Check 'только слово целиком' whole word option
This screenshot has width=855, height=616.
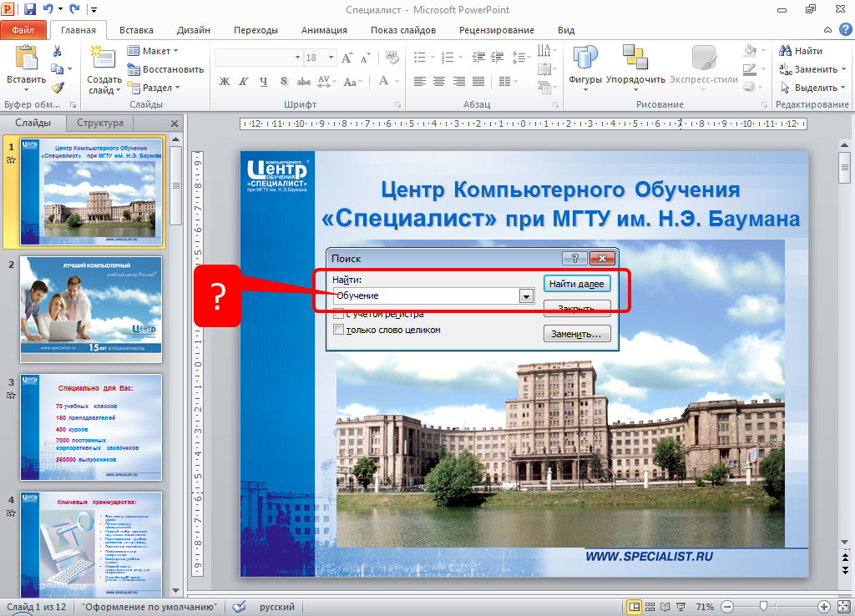coord(338,330)
